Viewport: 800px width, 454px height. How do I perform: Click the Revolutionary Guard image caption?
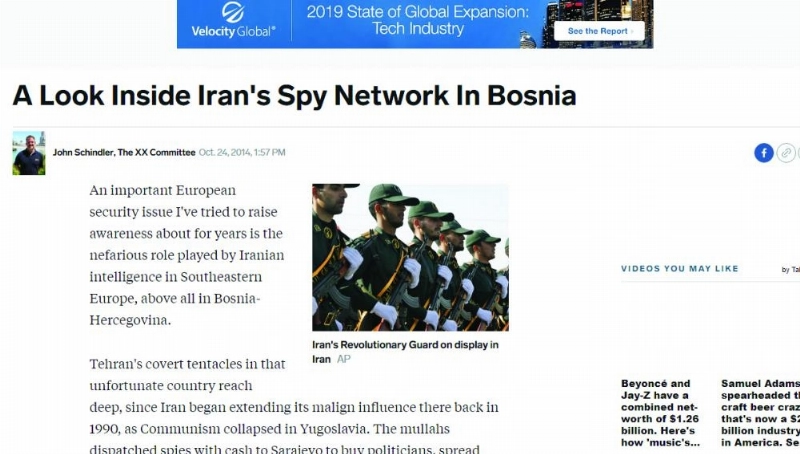[x=405, y=351]
